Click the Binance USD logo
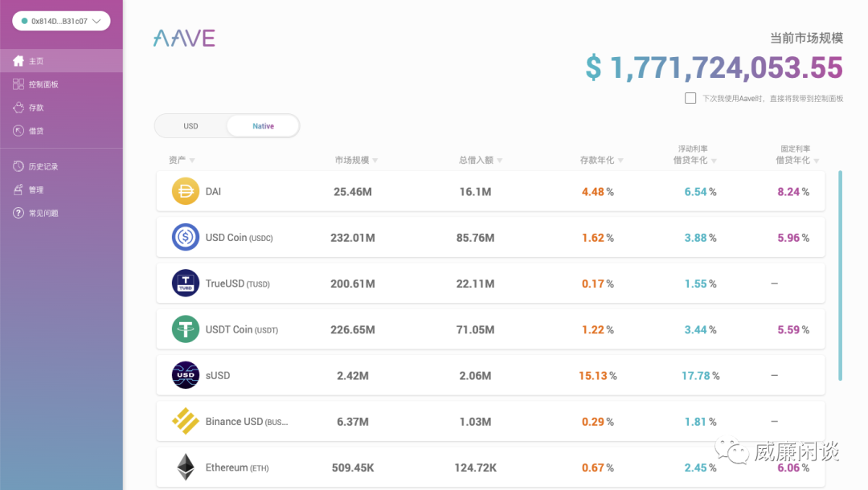The image size is (868, 490). [186, 421]
